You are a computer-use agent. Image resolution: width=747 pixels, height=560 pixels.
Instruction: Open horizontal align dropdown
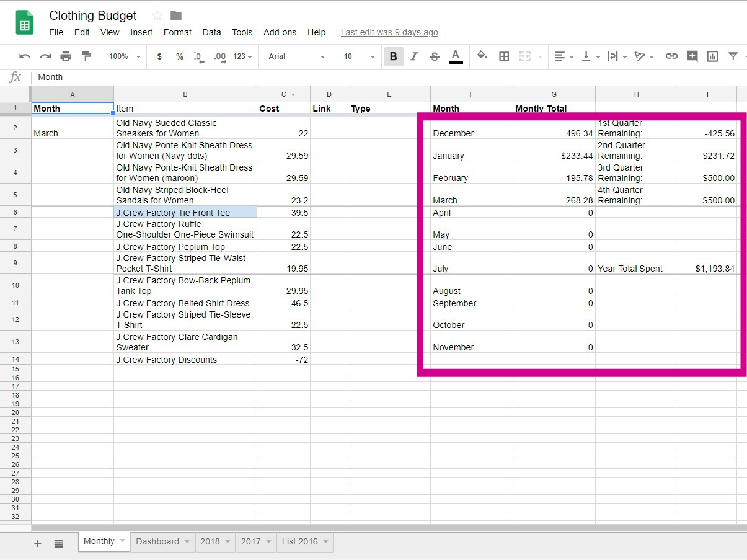(564, 56)
